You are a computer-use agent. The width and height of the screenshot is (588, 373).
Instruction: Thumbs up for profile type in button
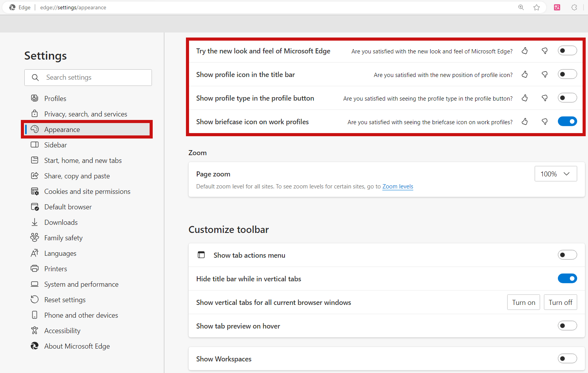[x=525, y=98]
